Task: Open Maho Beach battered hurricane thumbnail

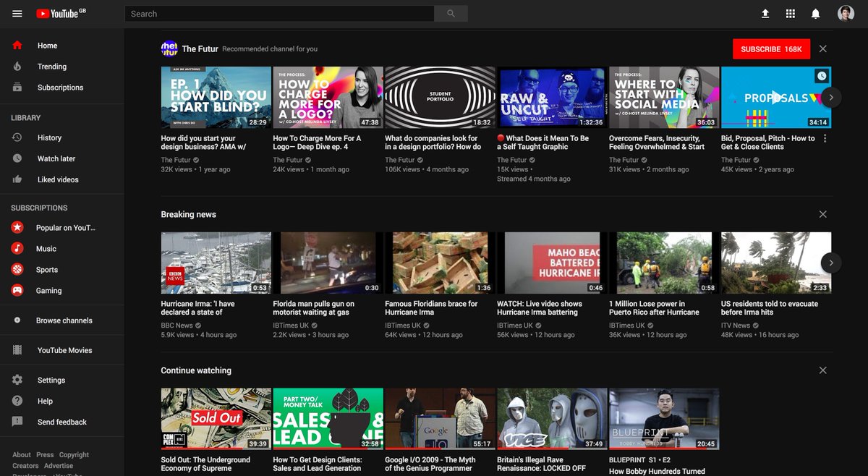Action: coord(552,263)
